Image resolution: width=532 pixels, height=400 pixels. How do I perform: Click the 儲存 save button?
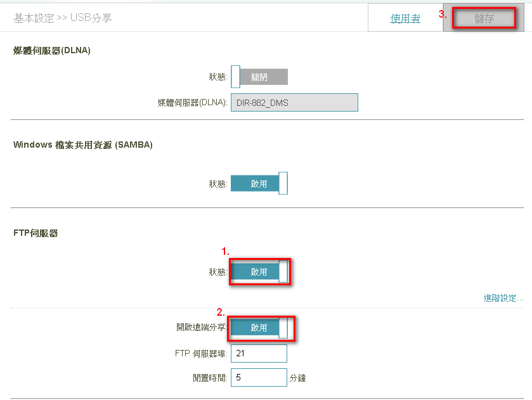click(x=484, y=19)
